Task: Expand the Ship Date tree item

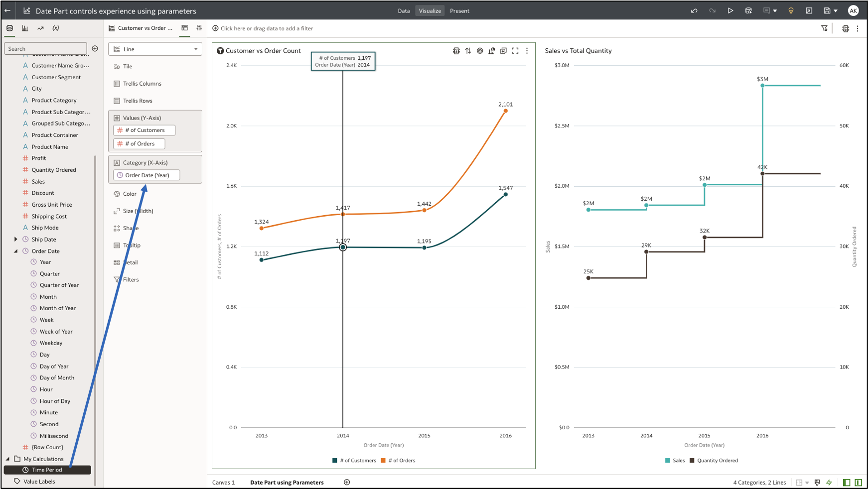Action: point(16,239)
